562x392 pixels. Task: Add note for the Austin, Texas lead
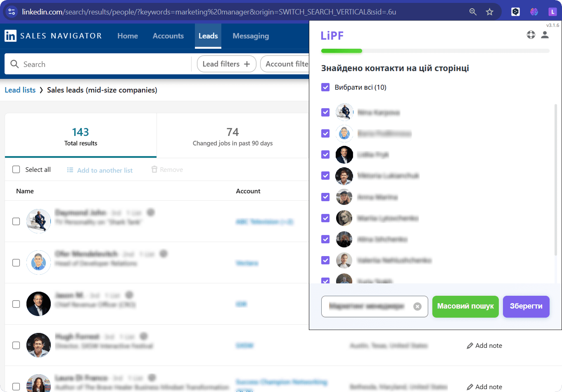click(x=484, y=346)
